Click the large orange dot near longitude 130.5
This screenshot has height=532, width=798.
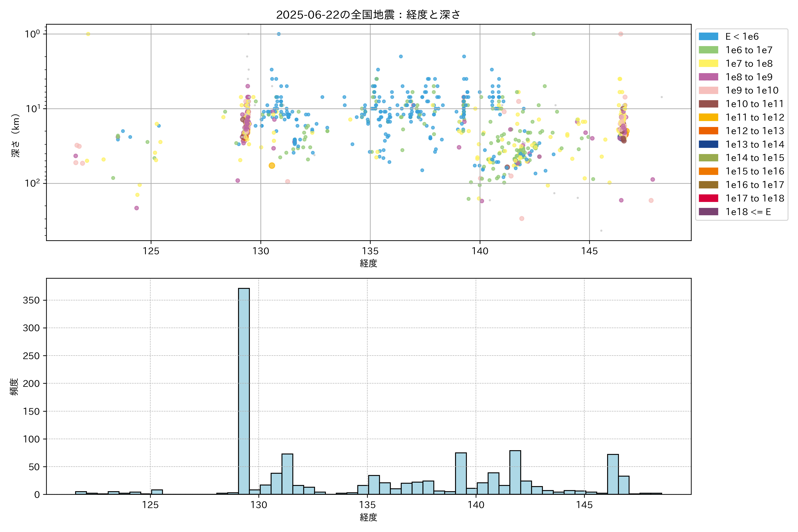pos(272,166)
